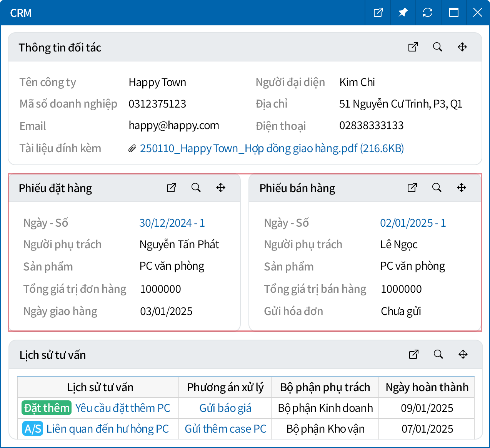
Task: Open the Yêu cầu đặt thêm PC consultation
Action: click(x=122, y=408)
